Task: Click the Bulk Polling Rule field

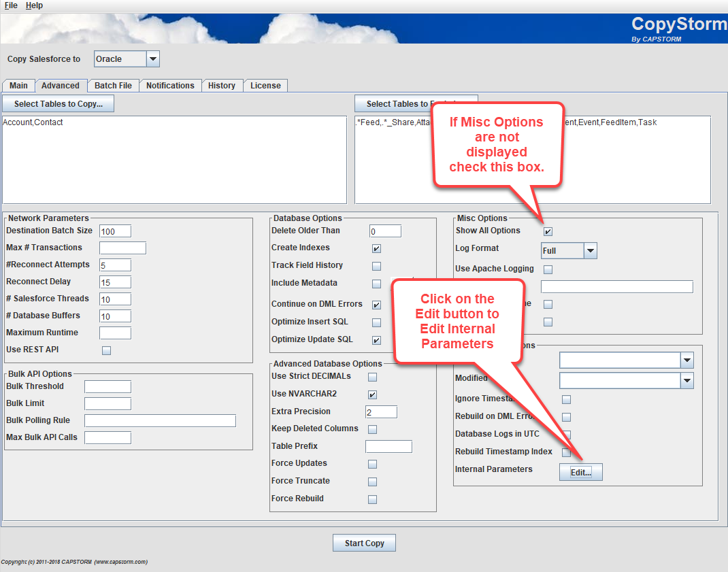Action: (x=160, y=420)
